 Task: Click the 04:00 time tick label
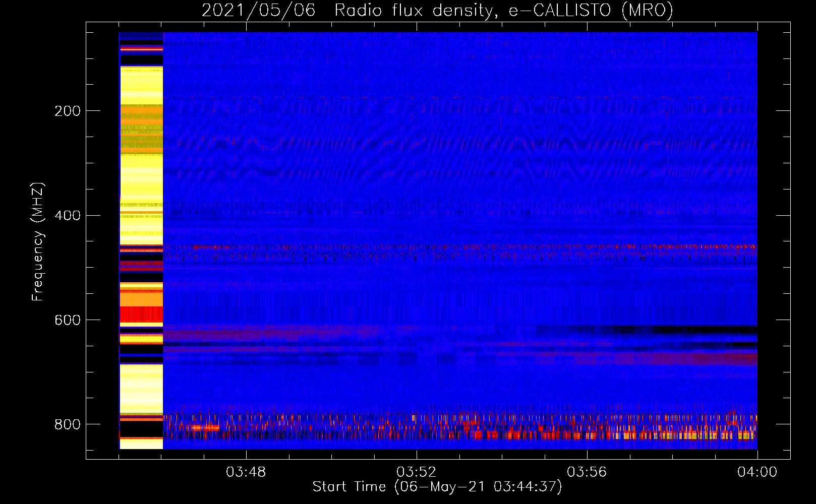(x=757, y=472)
